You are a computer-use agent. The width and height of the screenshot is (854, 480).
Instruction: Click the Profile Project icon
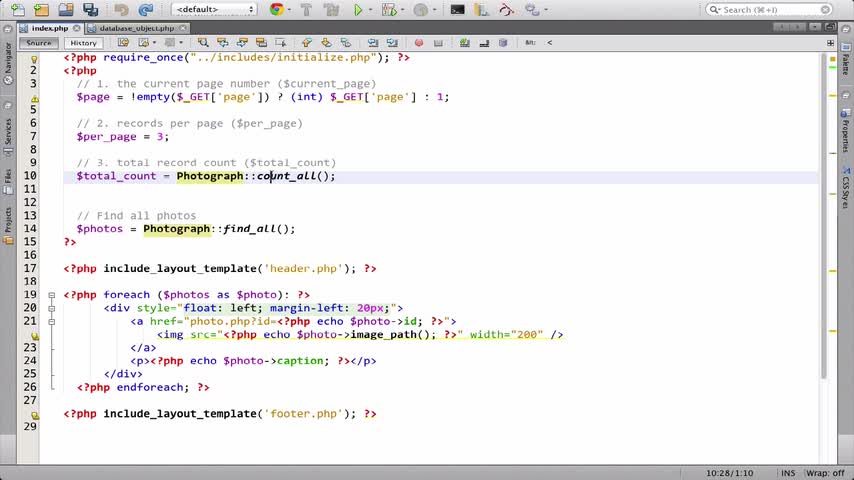tap(420, 9)
